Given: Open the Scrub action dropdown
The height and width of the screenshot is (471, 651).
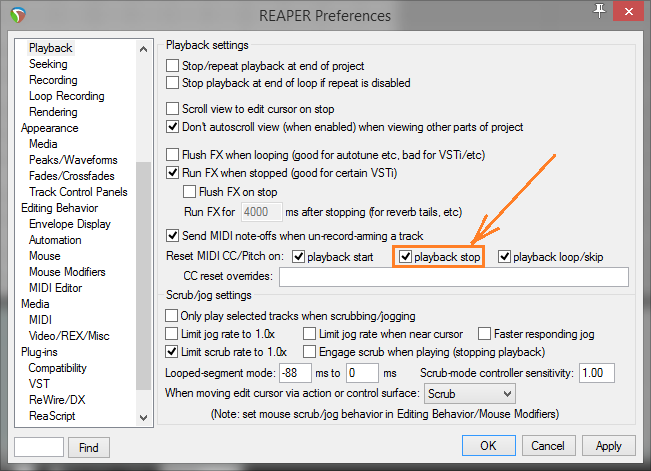Looking at the screenshot, I should click(469, 394).
